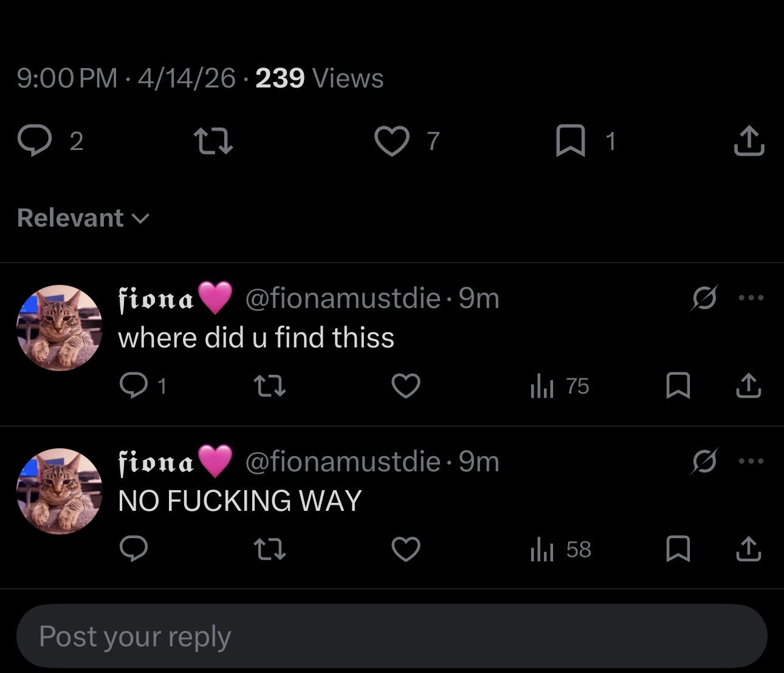Open more options on "where did u find thiss"
The image size is (784, 673).
751,298
